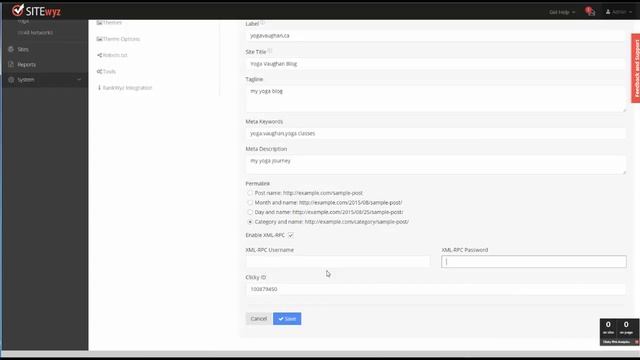Click into the Tagline text area
Screen dimensions: 640x360
[436, 98]
